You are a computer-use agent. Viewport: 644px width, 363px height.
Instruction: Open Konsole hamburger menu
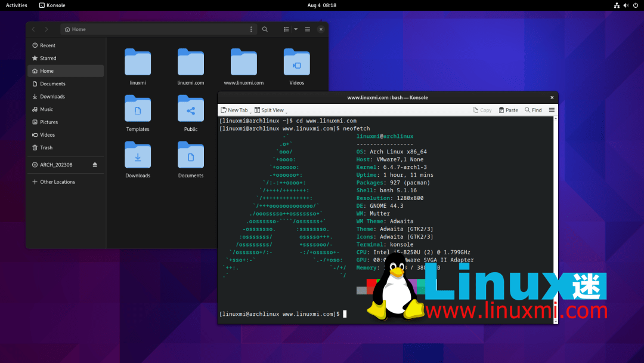pyautogui.click(x=552, y=110)
